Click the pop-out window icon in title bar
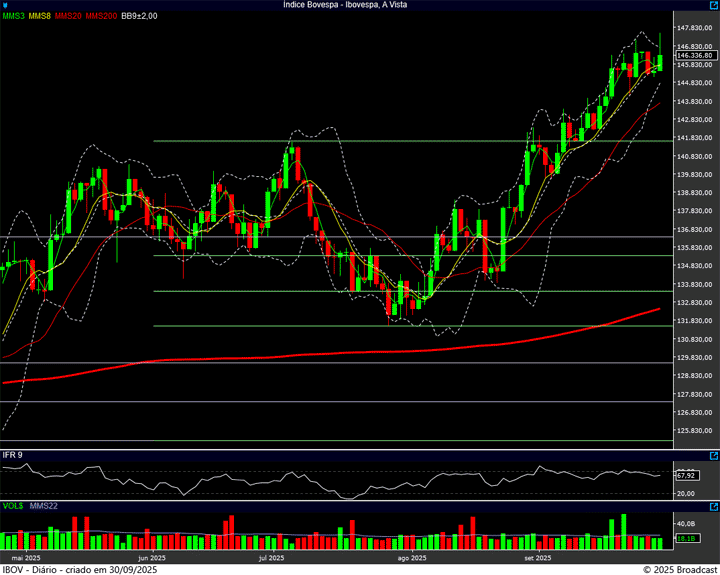This screenshot has width=720, height=575. [712, 5]
